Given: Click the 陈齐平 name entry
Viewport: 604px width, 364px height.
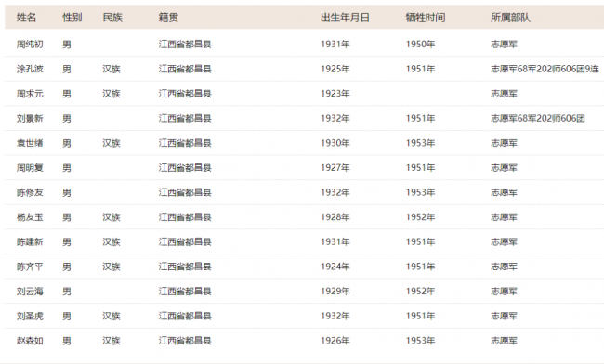Looking at the screenshot, I should pyautogui.click(x=30, y=266).
